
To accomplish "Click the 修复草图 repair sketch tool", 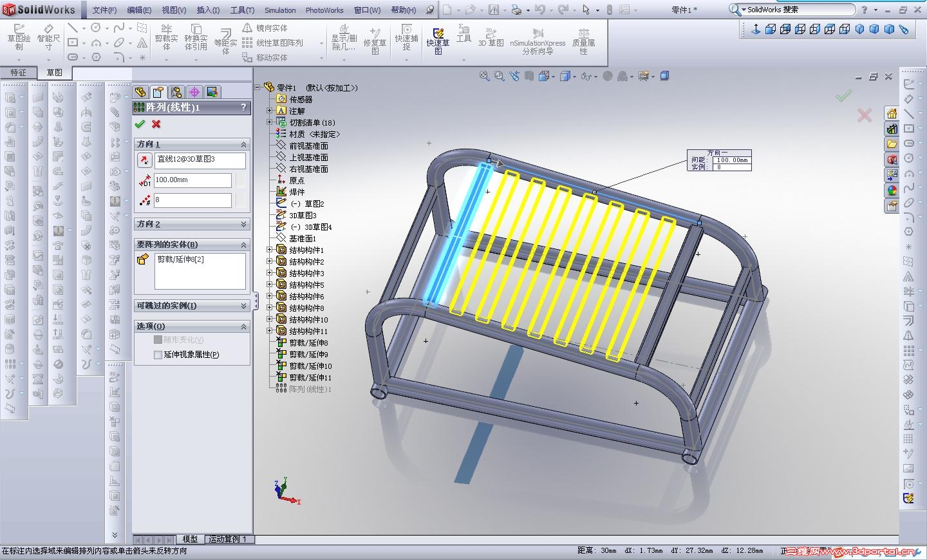I will tap(375, 40).
